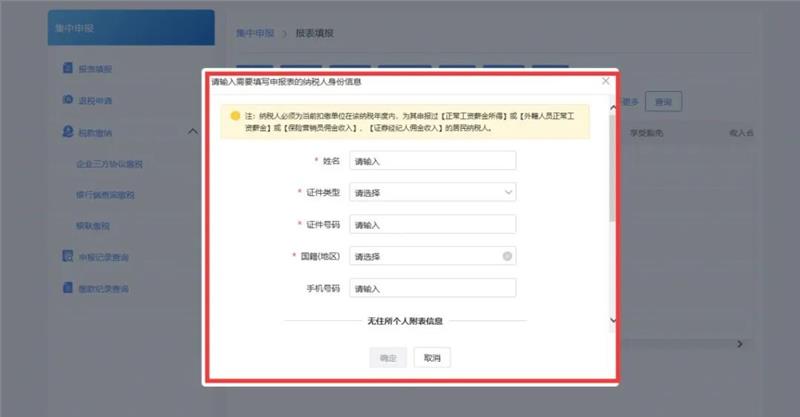The height and width of the screenshot is (417, 800).
Task: Select 银联缴税 in sidebar
Action: pos(93,226)
